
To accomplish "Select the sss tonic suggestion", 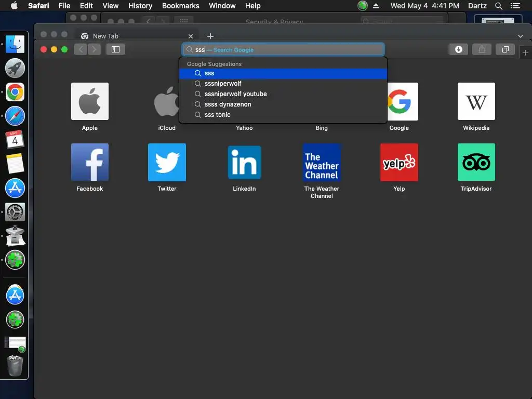I will point(283,115).
